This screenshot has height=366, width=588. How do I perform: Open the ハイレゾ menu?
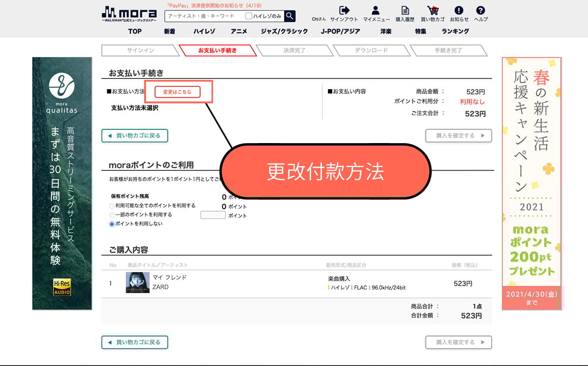204,31
